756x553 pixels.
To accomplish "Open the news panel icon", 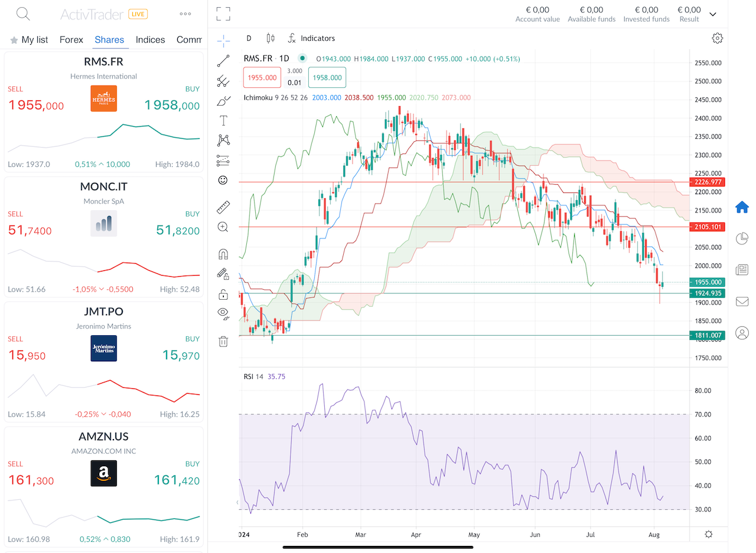I will point(742,270).
